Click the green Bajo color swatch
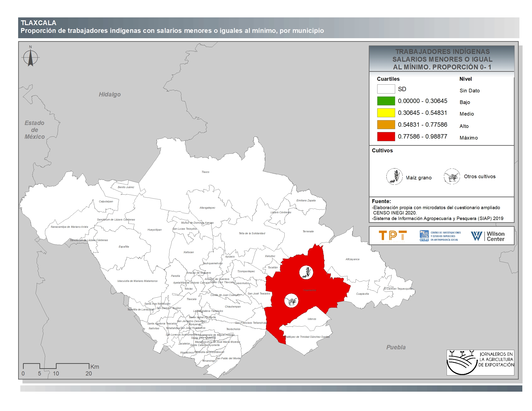The width and height of the screenshot is (532, 411). [x=386, y=101]
